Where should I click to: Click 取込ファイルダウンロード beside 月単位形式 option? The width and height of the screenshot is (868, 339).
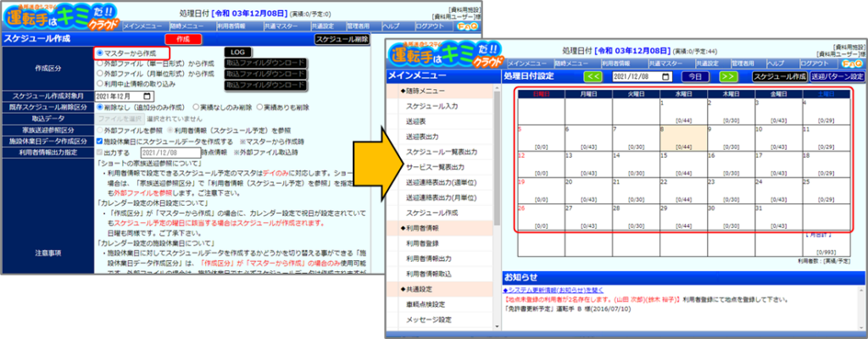coord(265,74)
